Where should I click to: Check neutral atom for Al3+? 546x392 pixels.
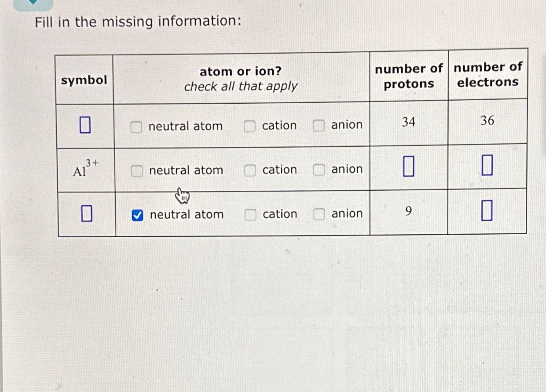pyautogui.click(x=136, y=170)
